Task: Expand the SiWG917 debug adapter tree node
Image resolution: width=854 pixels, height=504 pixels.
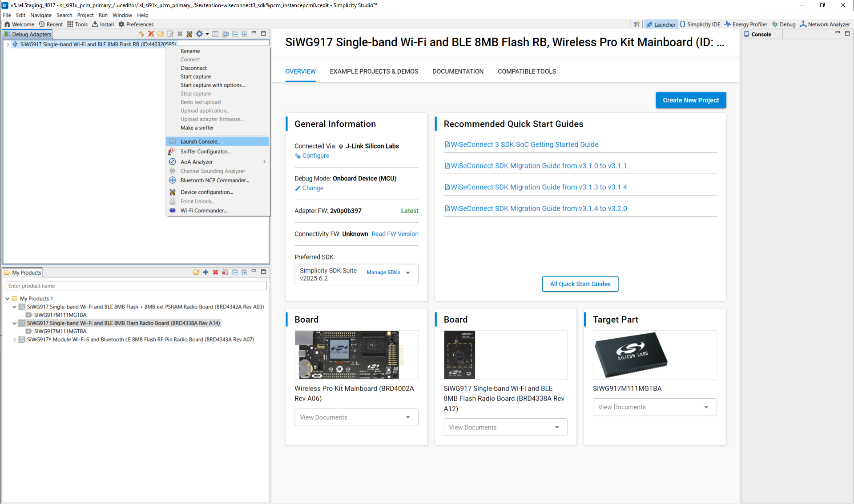Action: [8, 44]
